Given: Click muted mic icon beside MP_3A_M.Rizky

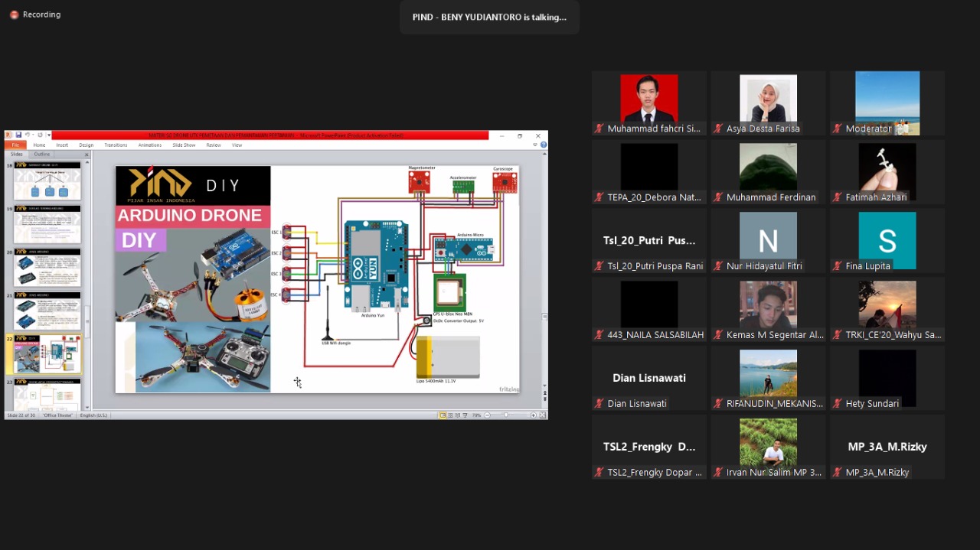Looking at the screenshot, I should (838, 473).
